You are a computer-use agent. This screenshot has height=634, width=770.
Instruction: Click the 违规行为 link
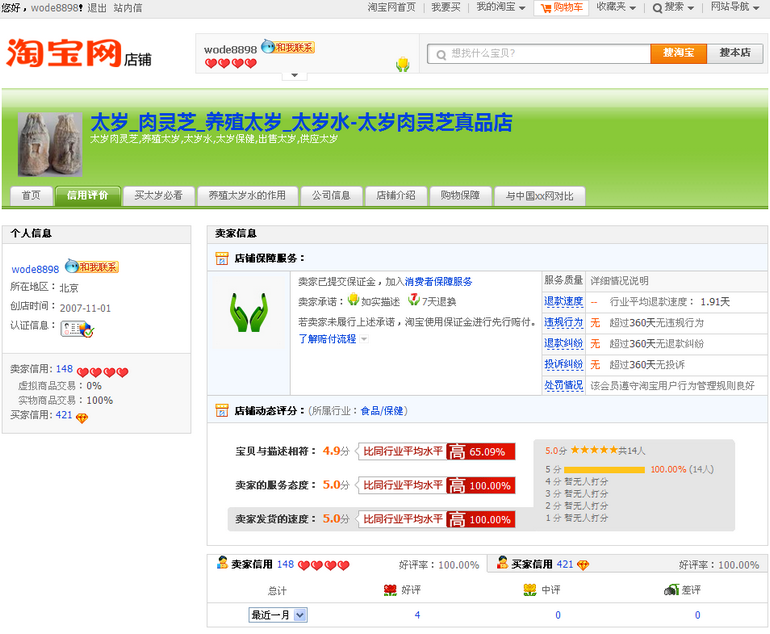coord(563,323)
